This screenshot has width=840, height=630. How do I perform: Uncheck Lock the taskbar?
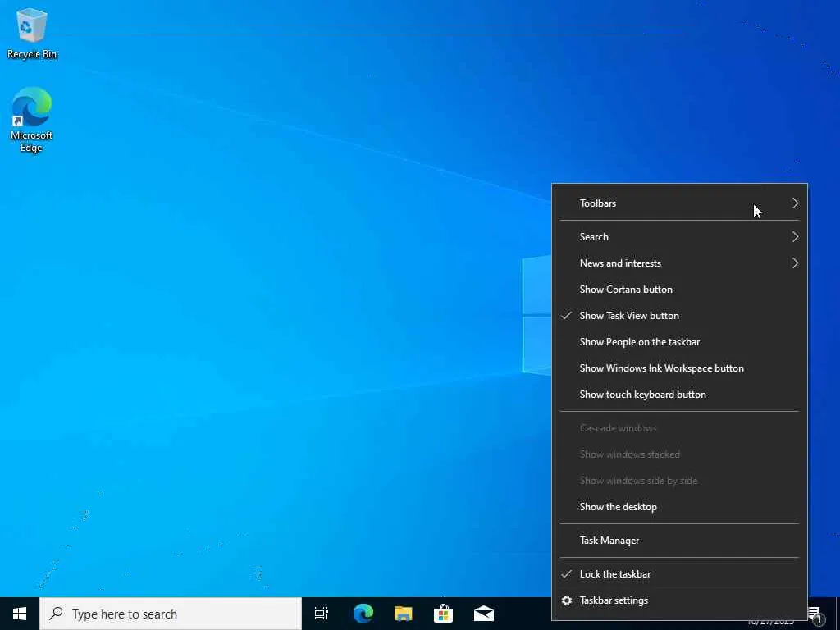(x=679, y=573)
